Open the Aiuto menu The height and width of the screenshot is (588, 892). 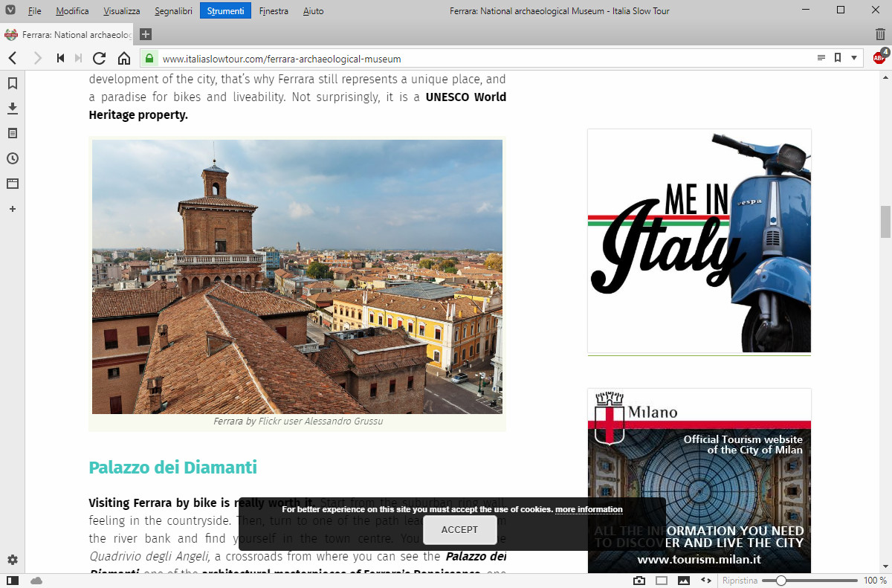coord(314,11)
